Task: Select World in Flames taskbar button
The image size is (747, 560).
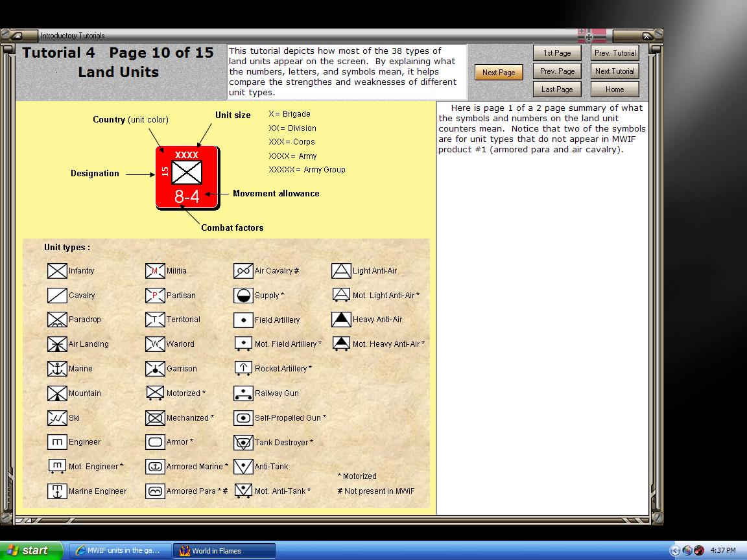Action: pyautogui.click(x=224, y=551)
